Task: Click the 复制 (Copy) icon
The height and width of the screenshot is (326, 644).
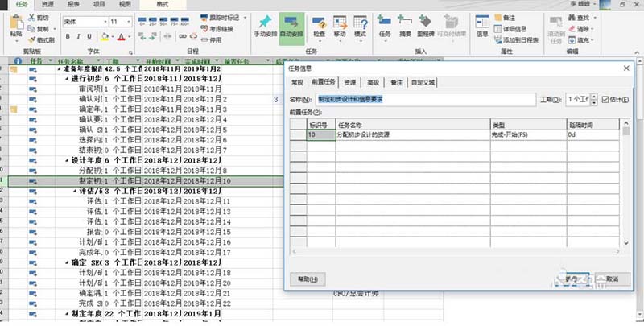Action: tap(31, 29)
